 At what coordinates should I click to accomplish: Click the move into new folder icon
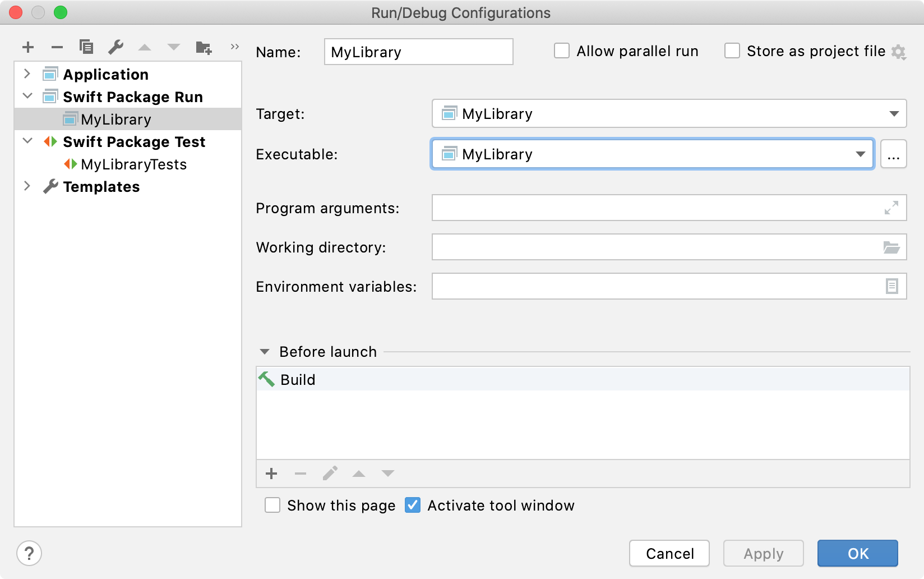tap(204, 47)
